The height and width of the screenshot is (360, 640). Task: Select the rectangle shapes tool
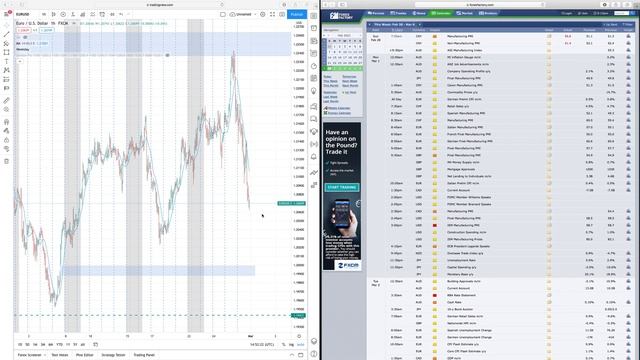pos(6,52)
